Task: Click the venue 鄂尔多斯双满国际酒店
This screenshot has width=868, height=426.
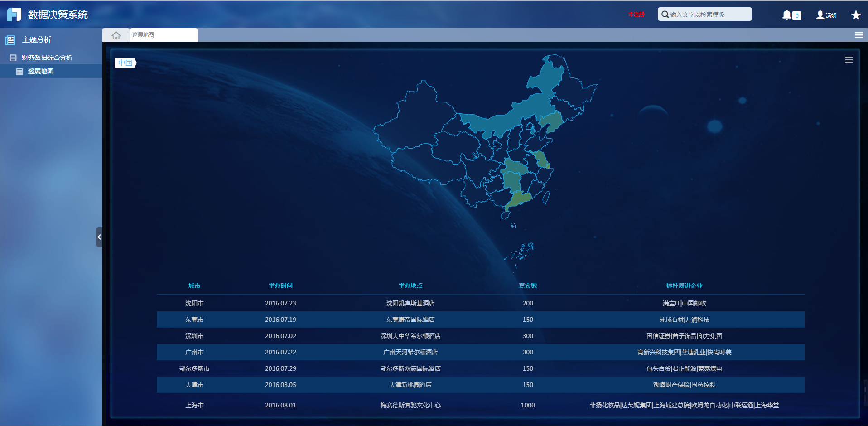Action: [410, 368]
